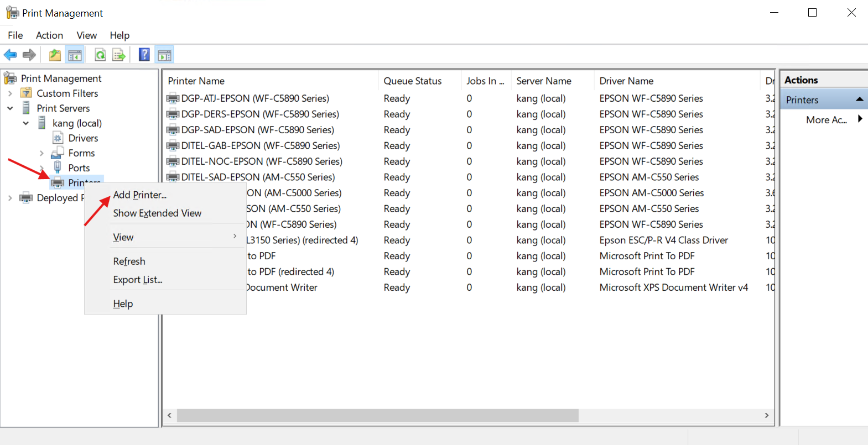Select the Drivers node in tree
The width and height of the screenshot is (868, 445).
point(83,138)
